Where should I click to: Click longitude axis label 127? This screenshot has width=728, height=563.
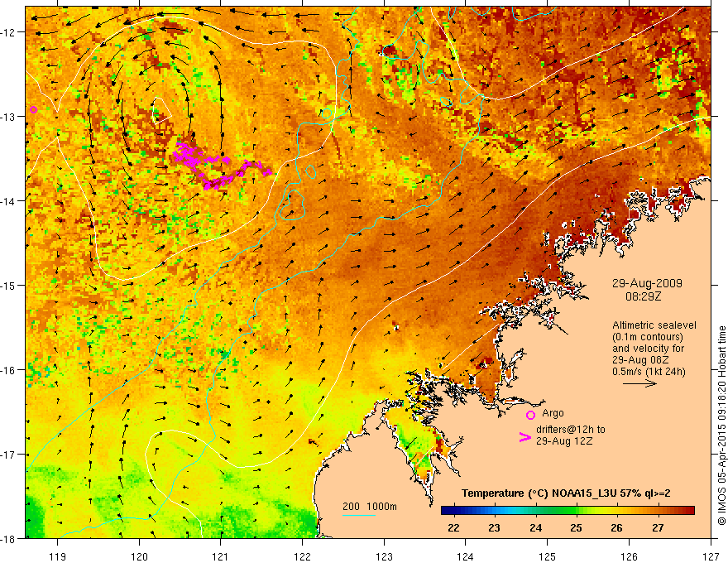[x=711, y=556]
